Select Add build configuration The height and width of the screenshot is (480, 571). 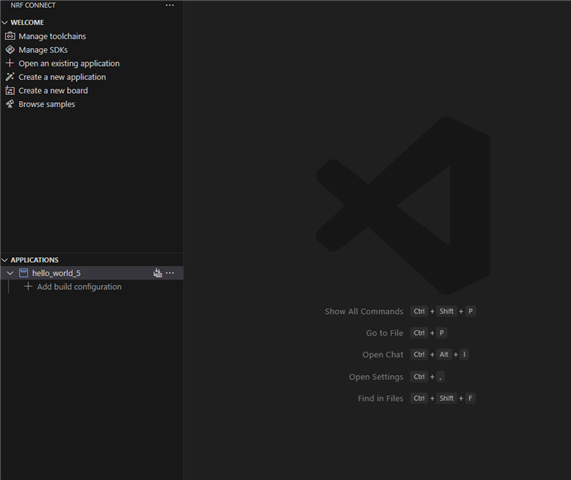click(x=79, y=287)
